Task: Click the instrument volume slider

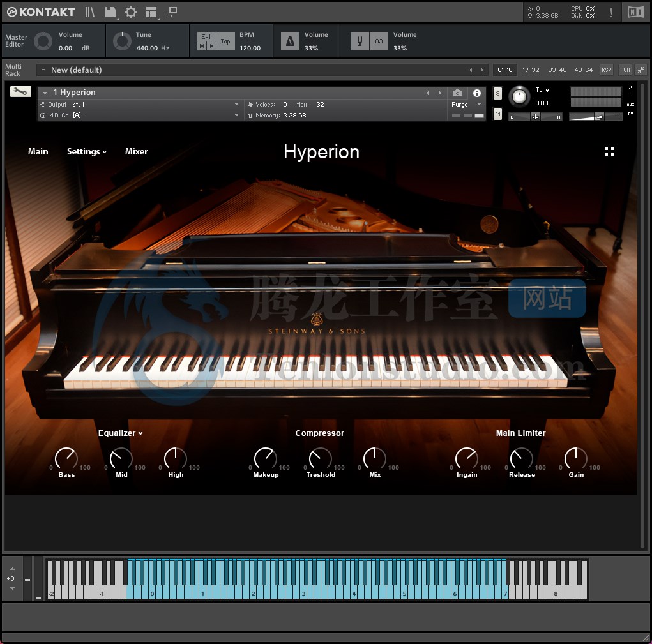Action: click(x=595, y=117)
